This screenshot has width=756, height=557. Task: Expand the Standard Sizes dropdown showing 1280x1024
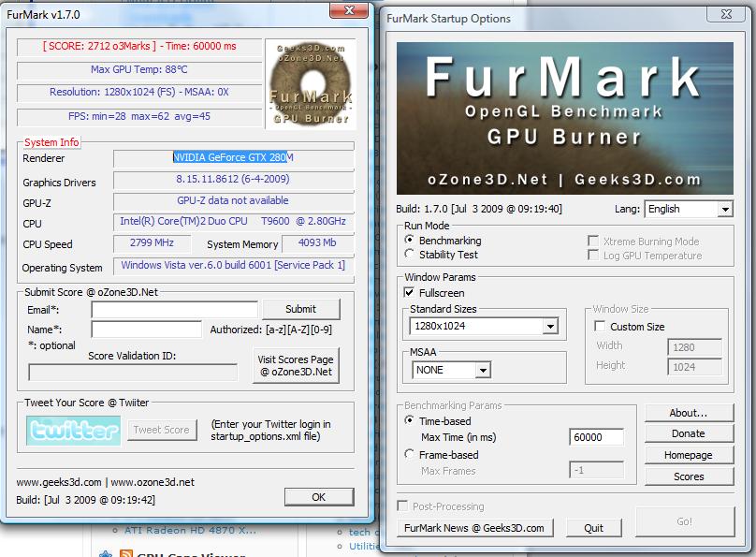484,326
